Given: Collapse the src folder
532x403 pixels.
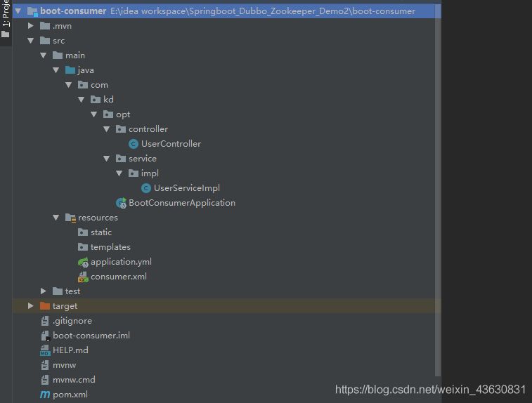Looking at the screenshot, I should (x=30, y=41).
